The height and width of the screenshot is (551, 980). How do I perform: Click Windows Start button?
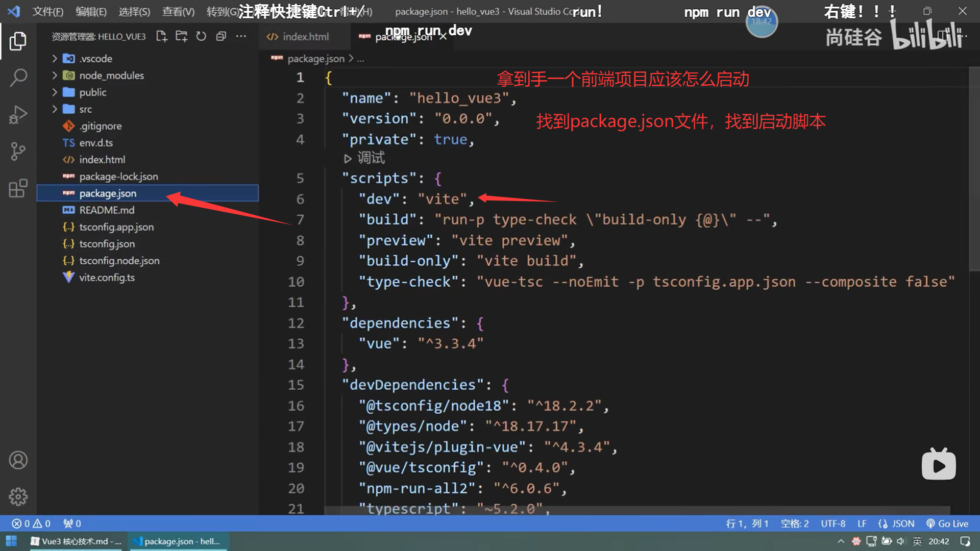pyautogui.click(x=11, y=541)
